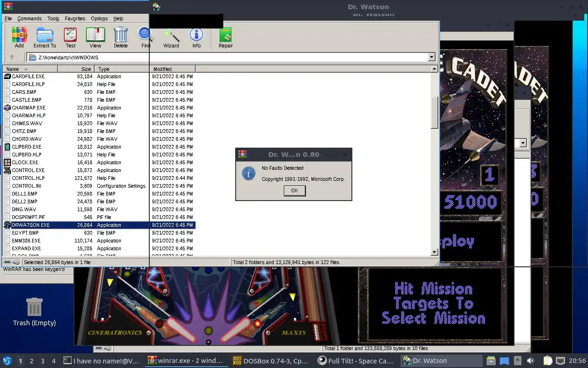Screen dimensions: 588x368
Task: Click the blue desktop tray icon
Action: [504, 361]
